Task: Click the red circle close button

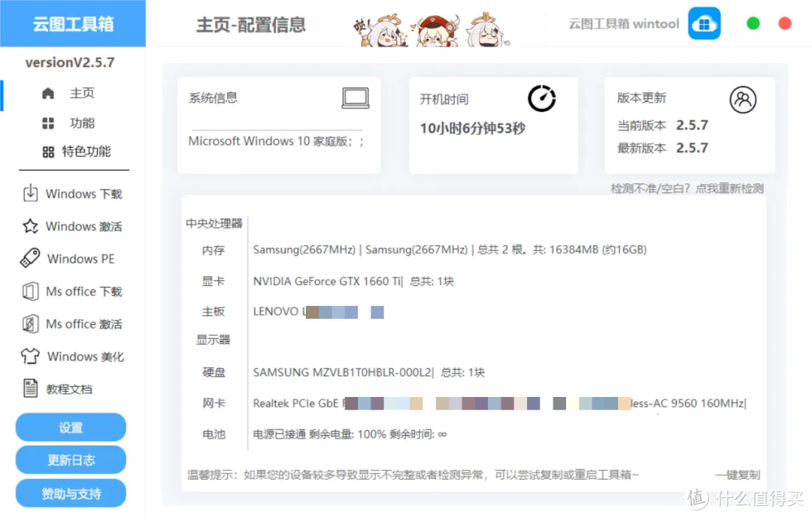Action: pos(785,23)
